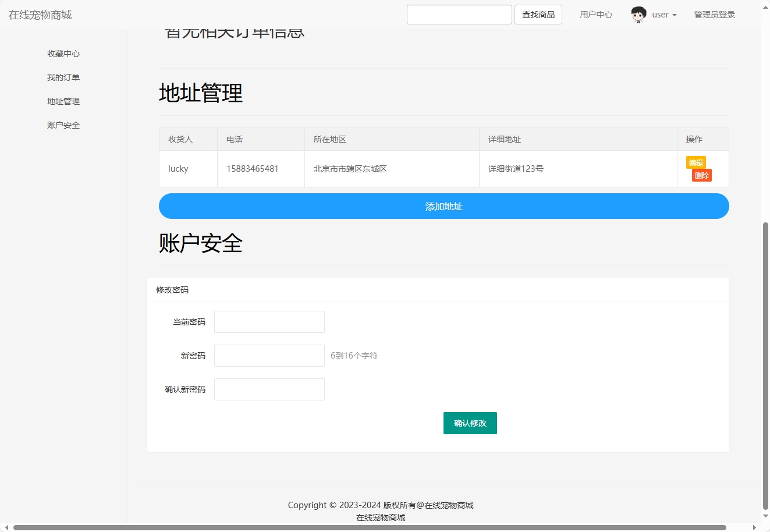Select 收藏中心 in the sidebar
Viewport: 770px width, 532px height.
point(63,53)
